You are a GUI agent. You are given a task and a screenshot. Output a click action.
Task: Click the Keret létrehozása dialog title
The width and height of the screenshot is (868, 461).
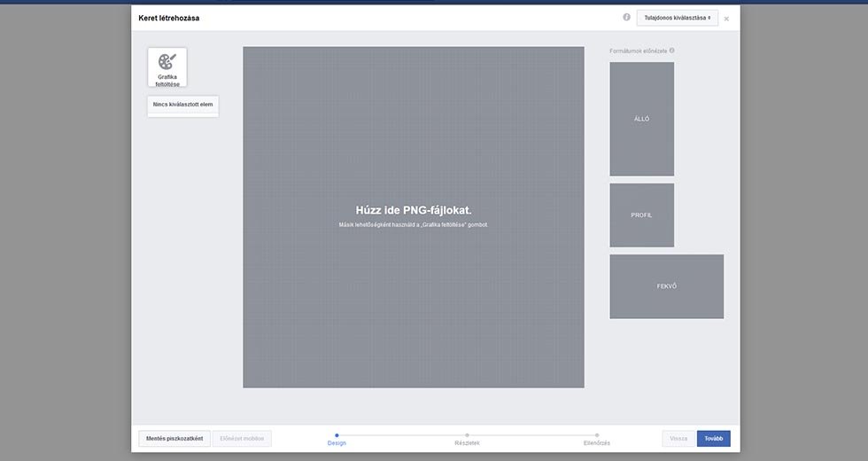tap(168, 18)
